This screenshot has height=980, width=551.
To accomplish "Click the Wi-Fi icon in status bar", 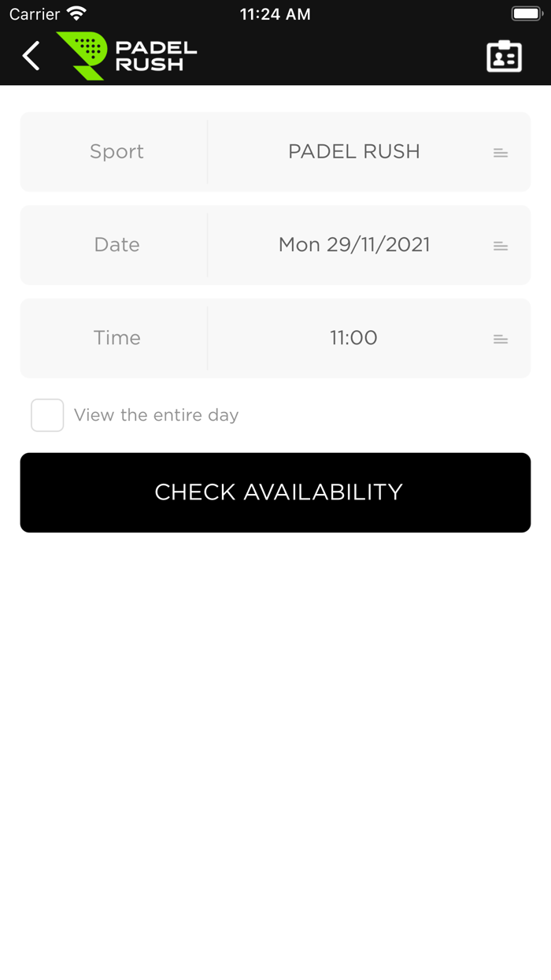I will tap(76, 13).
